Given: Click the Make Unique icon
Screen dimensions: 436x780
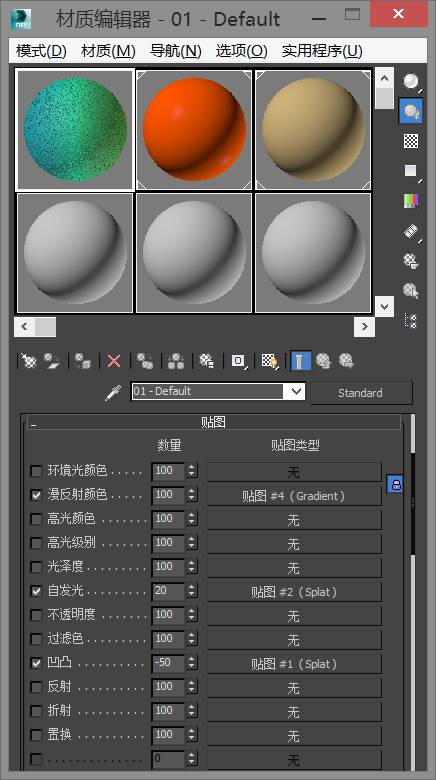Looking at the screenshot, I should click(176, 361).
